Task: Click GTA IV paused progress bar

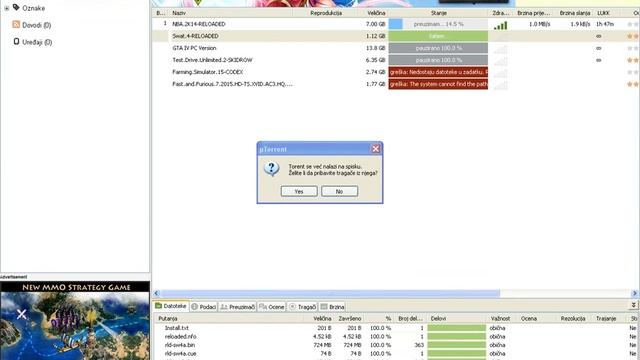Action: (x=438, y=48)
